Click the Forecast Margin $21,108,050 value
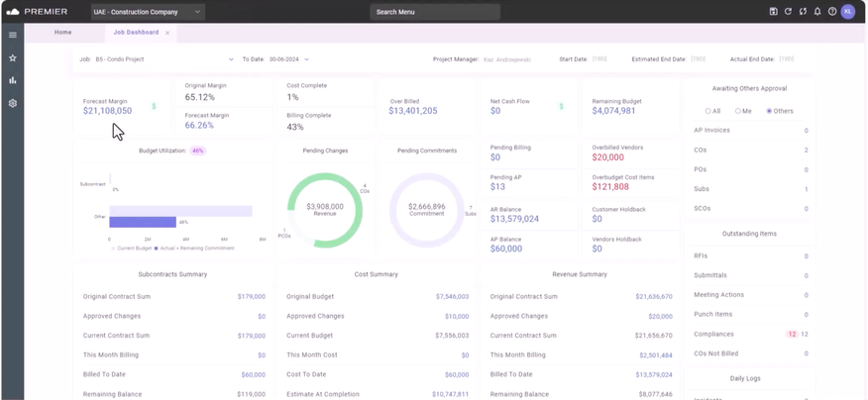This screenshot has width=868, height=400. point(107,111)
